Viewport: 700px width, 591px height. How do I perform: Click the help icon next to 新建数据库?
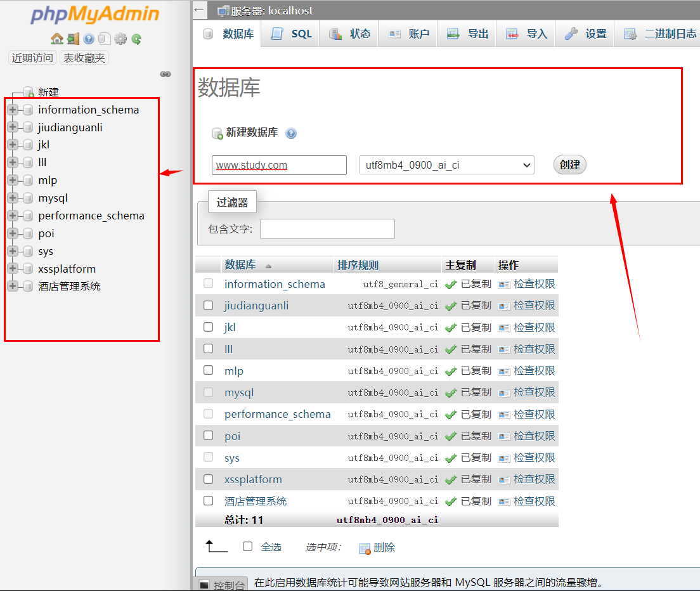tap(291, 133)
